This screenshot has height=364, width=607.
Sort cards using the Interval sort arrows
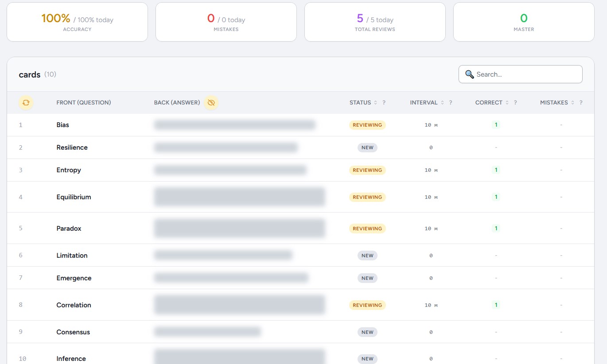pos(442,103)
